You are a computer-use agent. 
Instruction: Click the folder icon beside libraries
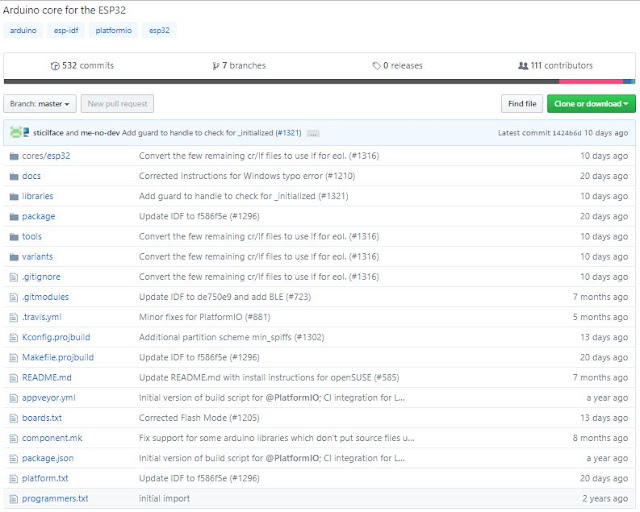pos(14,196)
